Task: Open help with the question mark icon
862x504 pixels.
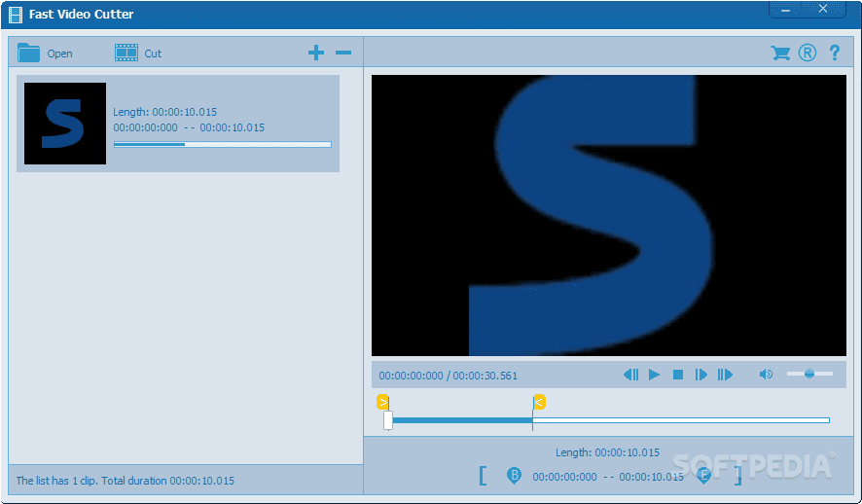Action: pyautogui.click(x=835, y=53)
